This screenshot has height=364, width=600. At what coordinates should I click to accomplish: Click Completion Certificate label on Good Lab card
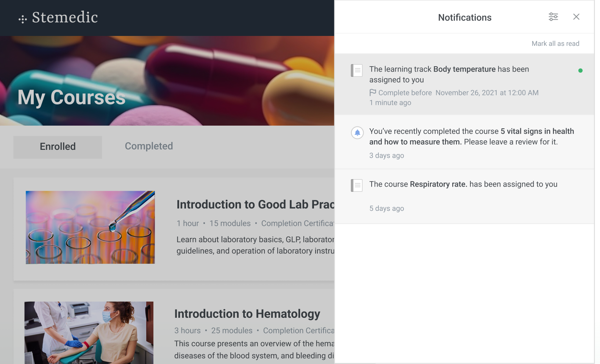[x=298, y=223]
